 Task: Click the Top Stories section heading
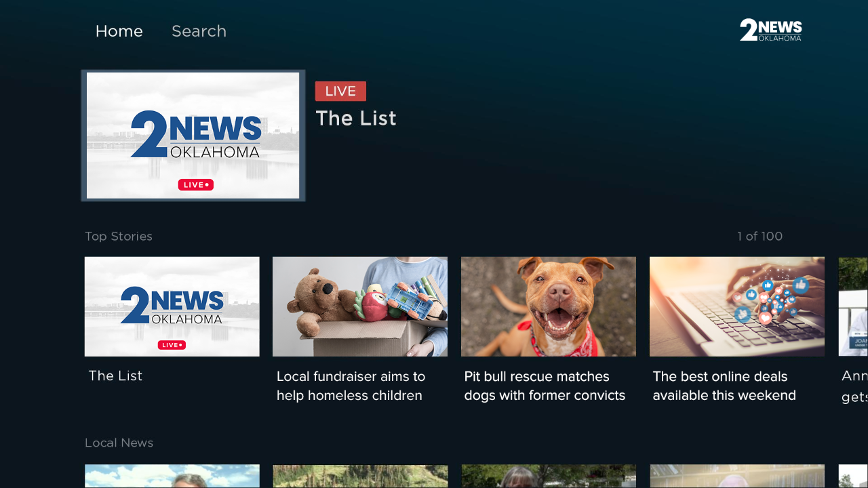click(x=119, y=237)
